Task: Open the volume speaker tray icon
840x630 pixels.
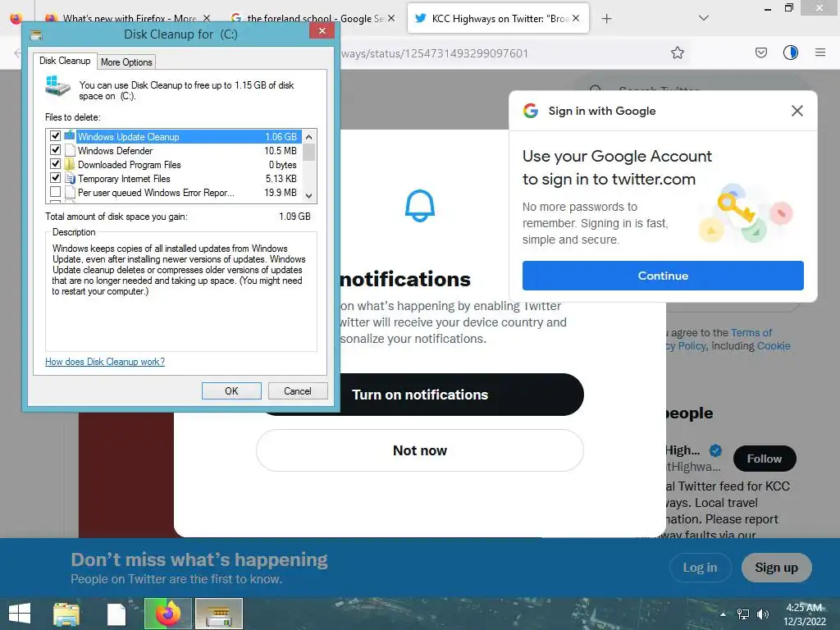Action: click(763, 614)
